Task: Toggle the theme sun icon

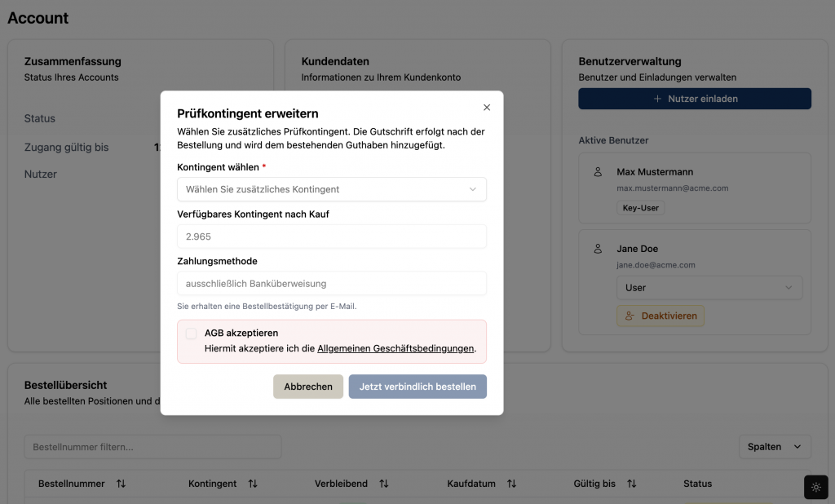Action: (x=815, y=487)
